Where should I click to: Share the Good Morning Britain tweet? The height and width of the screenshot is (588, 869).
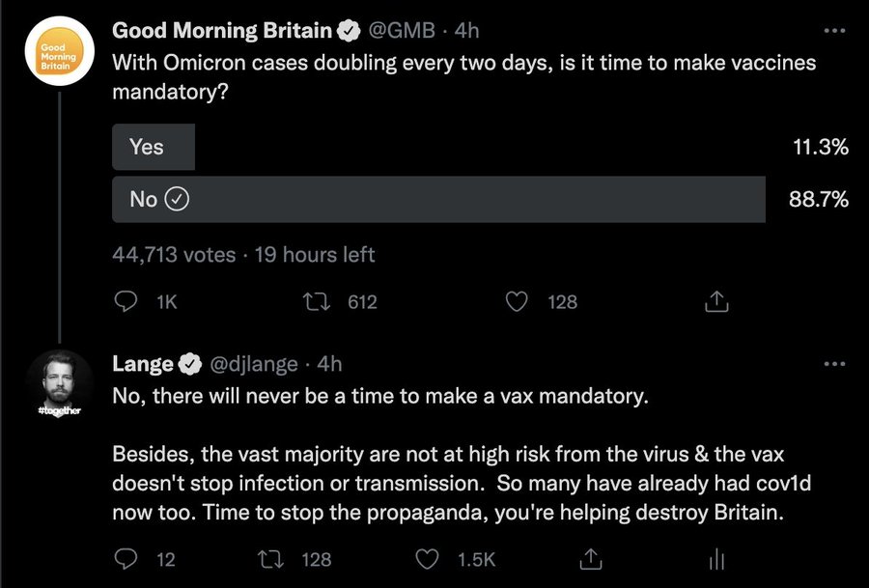click(716, 301)
